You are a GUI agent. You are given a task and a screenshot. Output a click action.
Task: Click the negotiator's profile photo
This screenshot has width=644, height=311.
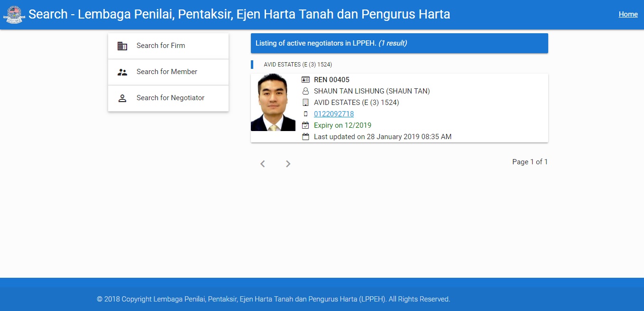(273, 103)
